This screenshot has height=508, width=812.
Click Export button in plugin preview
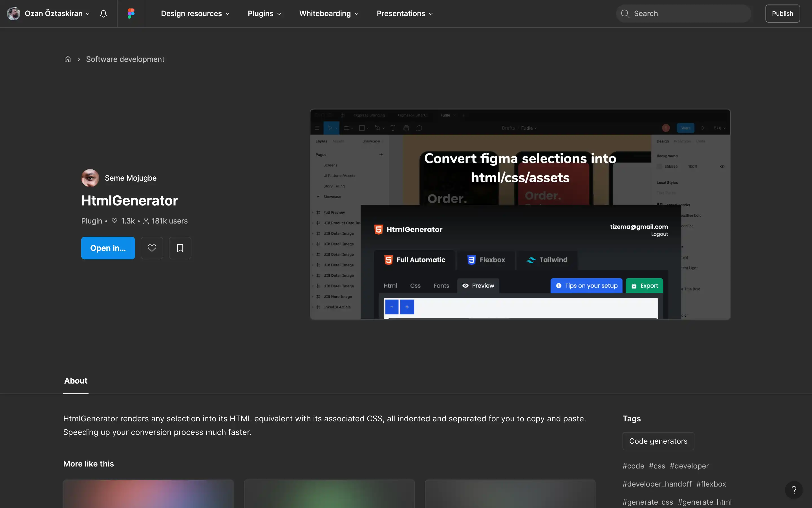click(644, 286)
